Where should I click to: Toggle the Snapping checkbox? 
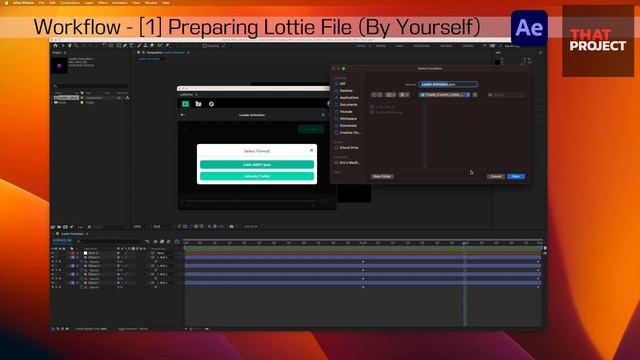pyautogui.click(x=204, y=46)
